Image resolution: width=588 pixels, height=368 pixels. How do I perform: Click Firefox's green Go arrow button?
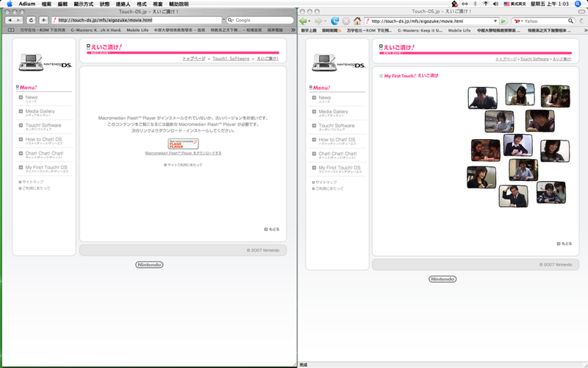tap(503, 21)
